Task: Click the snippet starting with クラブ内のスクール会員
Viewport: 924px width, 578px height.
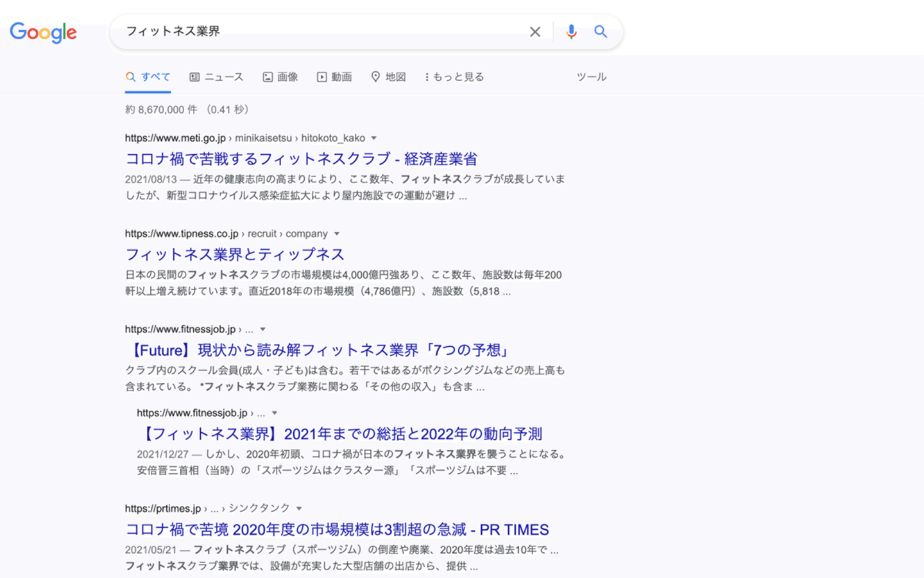Action: (345, 378)
